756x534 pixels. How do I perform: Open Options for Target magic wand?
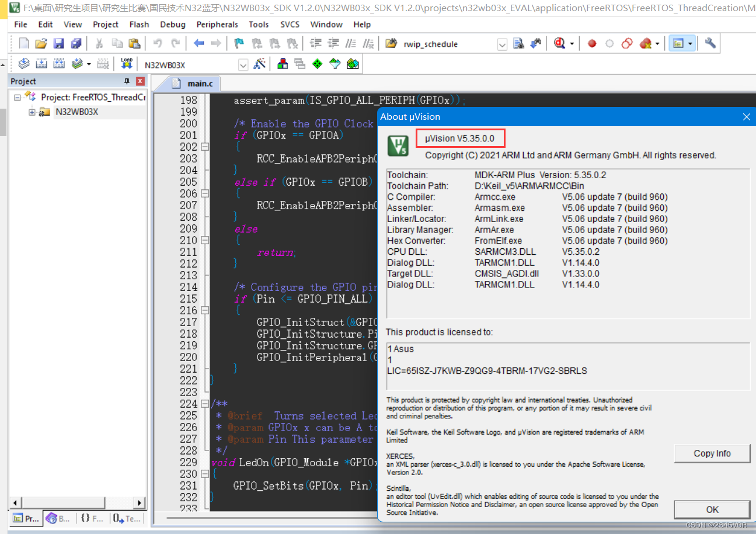click(x=260, y=64)
